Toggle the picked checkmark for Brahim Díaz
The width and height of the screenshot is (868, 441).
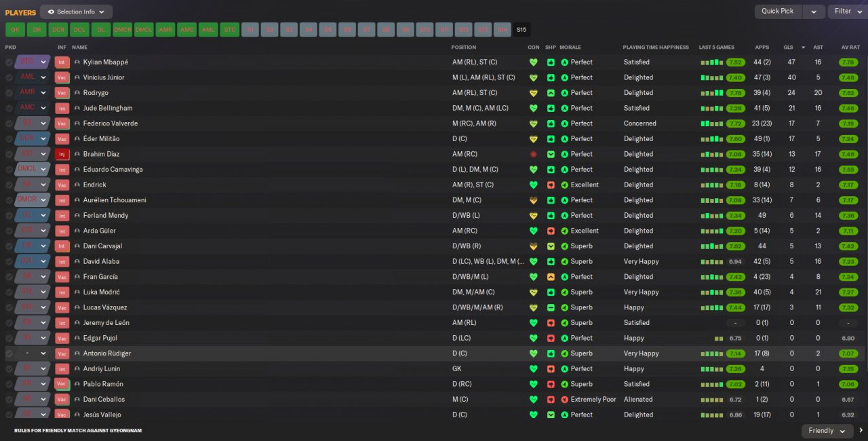(x=9, y=154)
